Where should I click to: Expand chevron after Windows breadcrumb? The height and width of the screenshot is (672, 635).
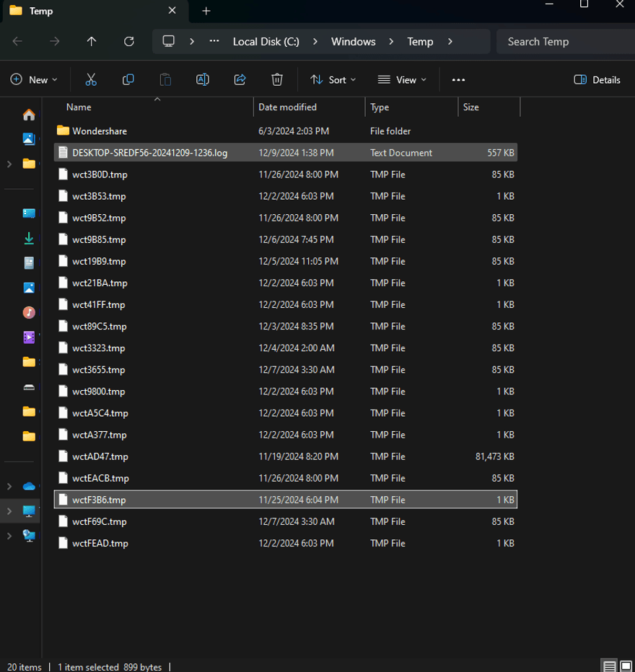(x=391, y=42)
